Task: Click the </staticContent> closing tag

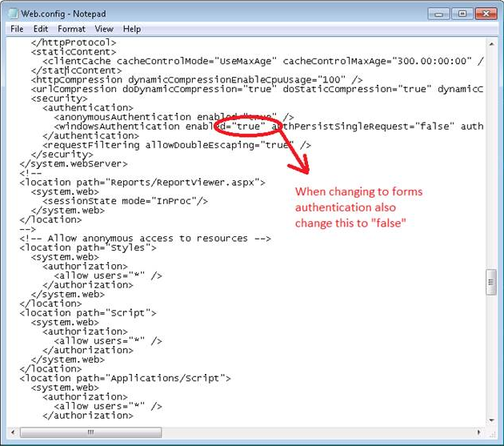Action: tap(77, 70)
